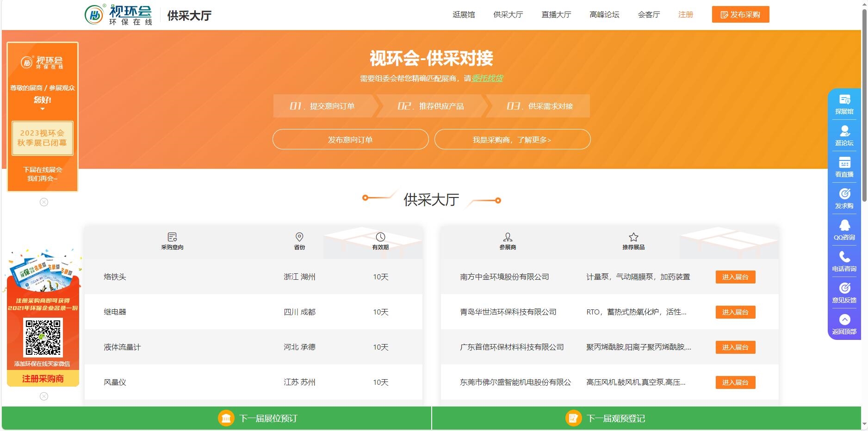Click the 下一届展位预订 building icon

tap(226, 418)
